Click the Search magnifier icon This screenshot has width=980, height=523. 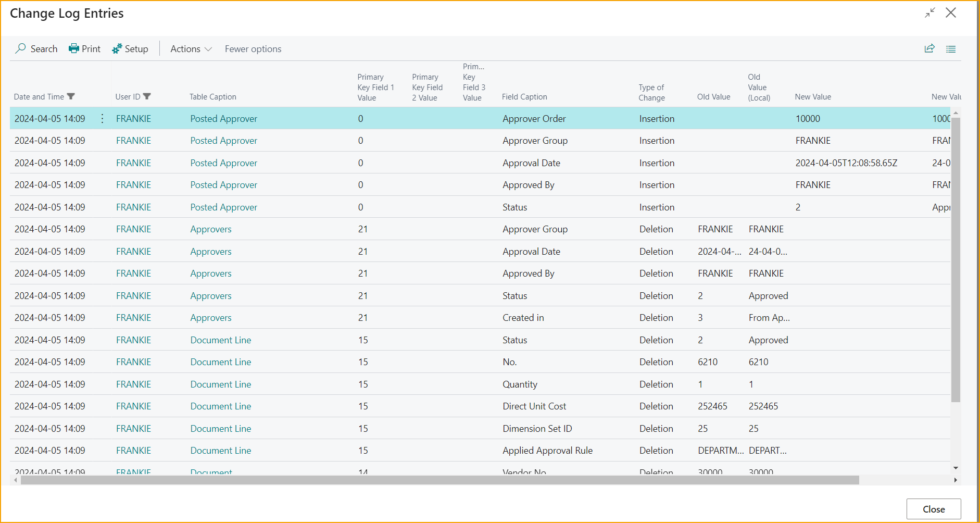(x=21, y=48)
